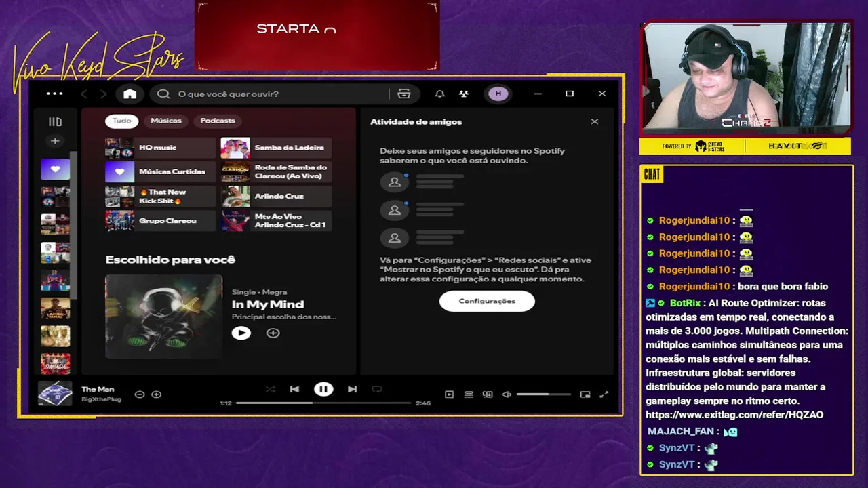Select the Músicas filter chip
This screenshot has width=868, height=488.
166,121
